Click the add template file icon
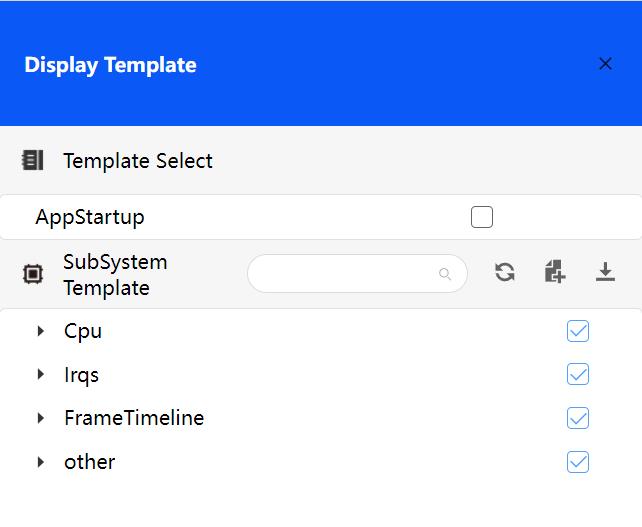 (x=555, y=272)
